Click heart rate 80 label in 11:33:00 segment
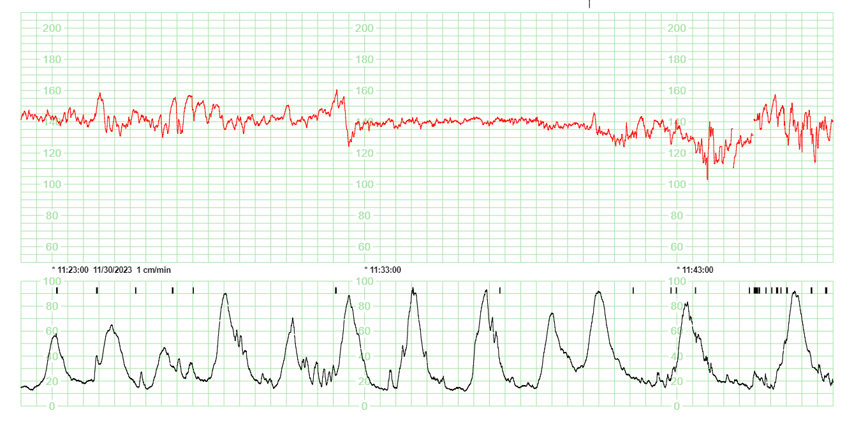 pos(364,215)
